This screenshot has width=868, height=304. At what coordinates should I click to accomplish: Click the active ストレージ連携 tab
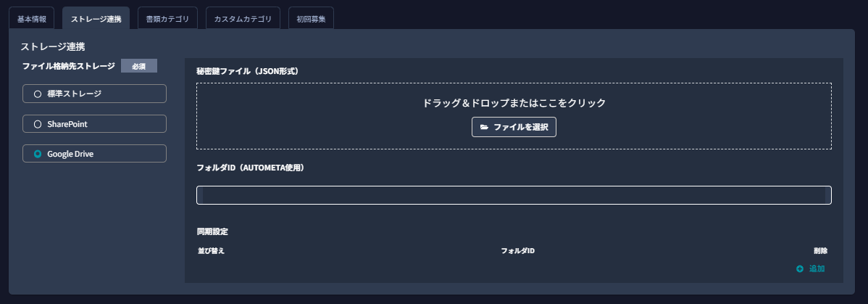coord(96,18)
